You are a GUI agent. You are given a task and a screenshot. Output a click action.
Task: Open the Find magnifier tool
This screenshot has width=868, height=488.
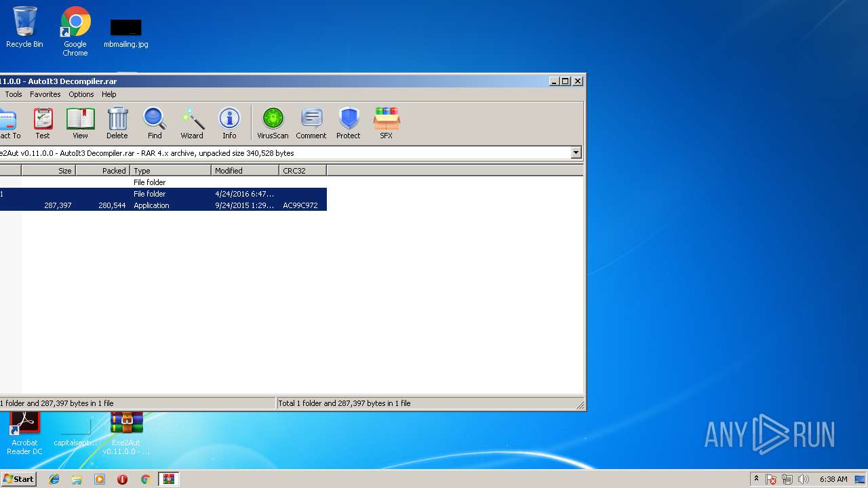click(155, 123)
